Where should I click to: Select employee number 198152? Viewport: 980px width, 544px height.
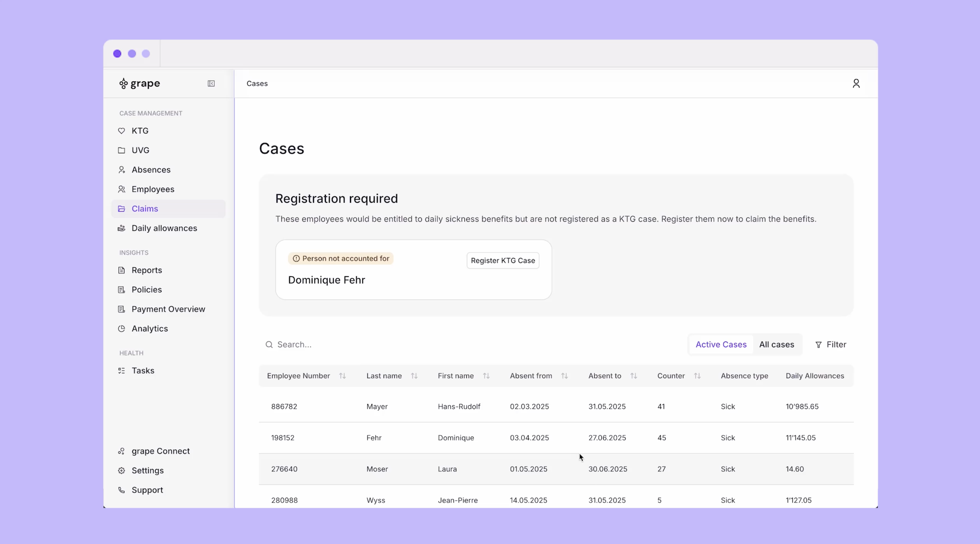pos(283,438)
